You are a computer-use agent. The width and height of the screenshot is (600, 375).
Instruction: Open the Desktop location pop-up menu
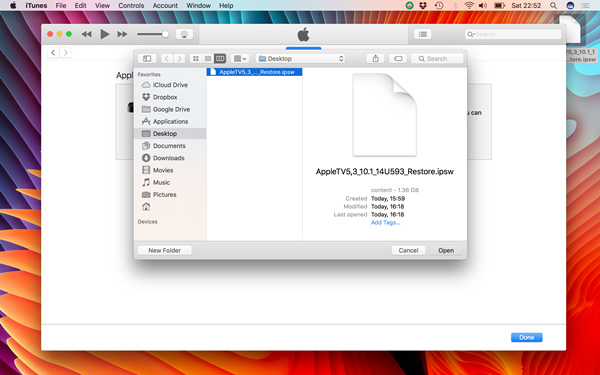point(301,59)
